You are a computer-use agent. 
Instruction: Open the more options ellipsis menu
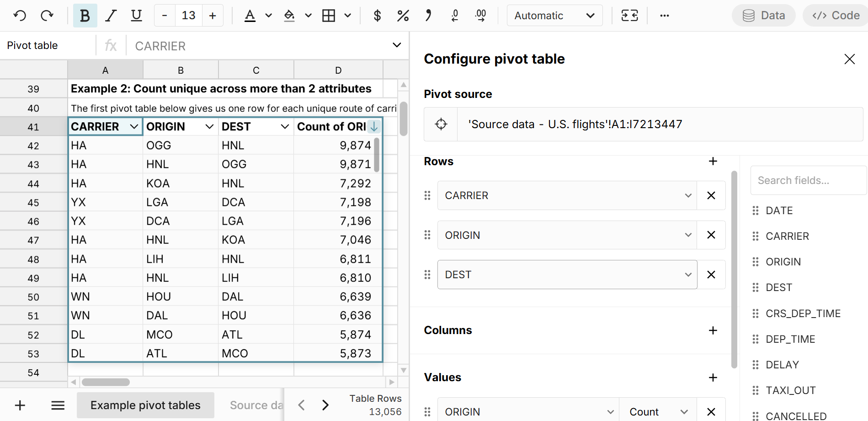(x=665, y=16)
